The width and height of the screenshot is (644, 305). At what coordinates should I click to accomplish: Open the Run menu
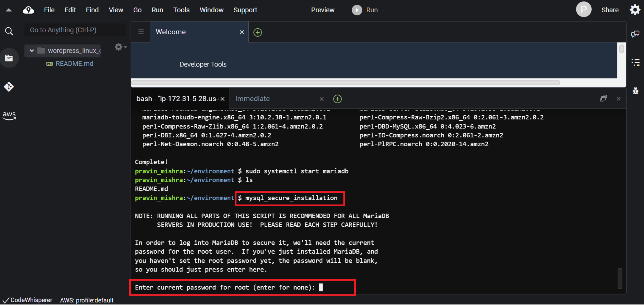coord(157,10)
